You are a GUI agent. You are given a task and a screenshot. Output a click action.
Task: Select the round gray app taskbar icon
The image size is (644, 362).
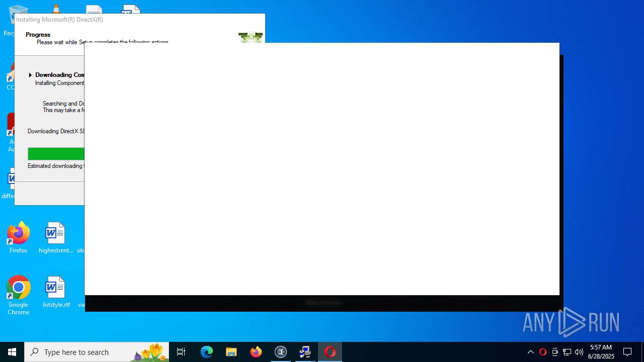tap(281, 352)
